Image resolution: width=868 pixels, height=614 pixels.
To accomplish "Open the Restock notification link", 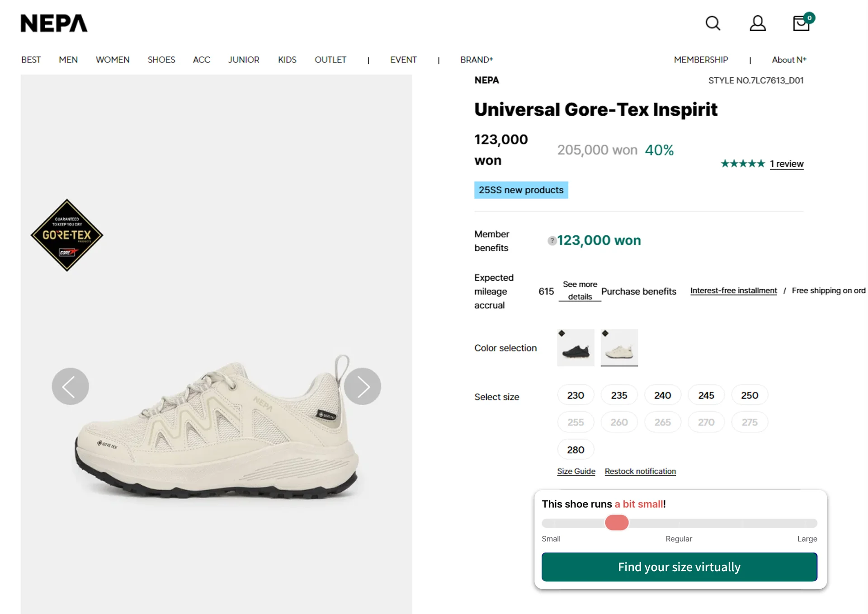I will point(640,471).
